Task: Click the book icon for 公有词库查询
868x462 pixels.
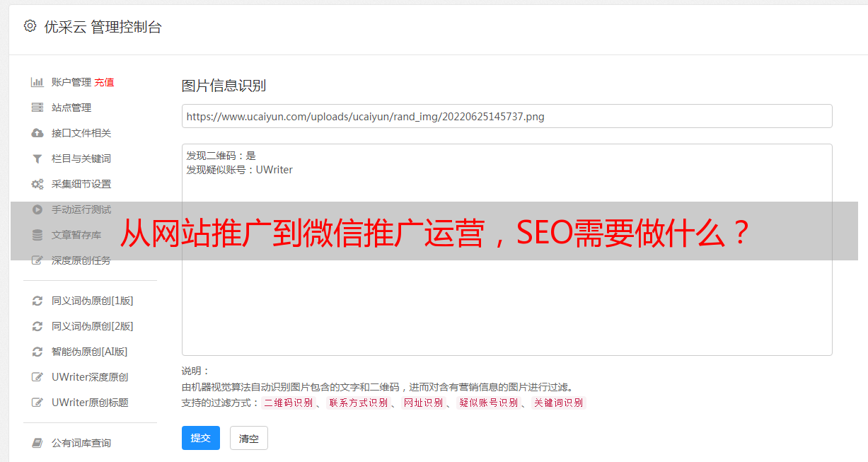Action: (37, 443)
